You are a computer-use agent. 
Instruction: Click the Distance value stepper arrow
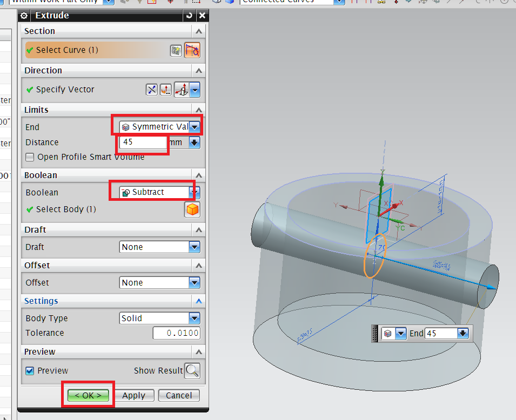coord(193,143)
